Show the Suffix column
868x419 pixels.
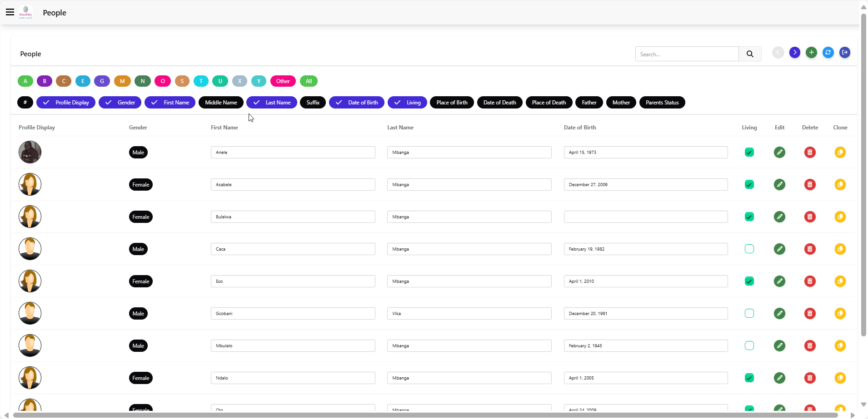[x=313, y=103]
